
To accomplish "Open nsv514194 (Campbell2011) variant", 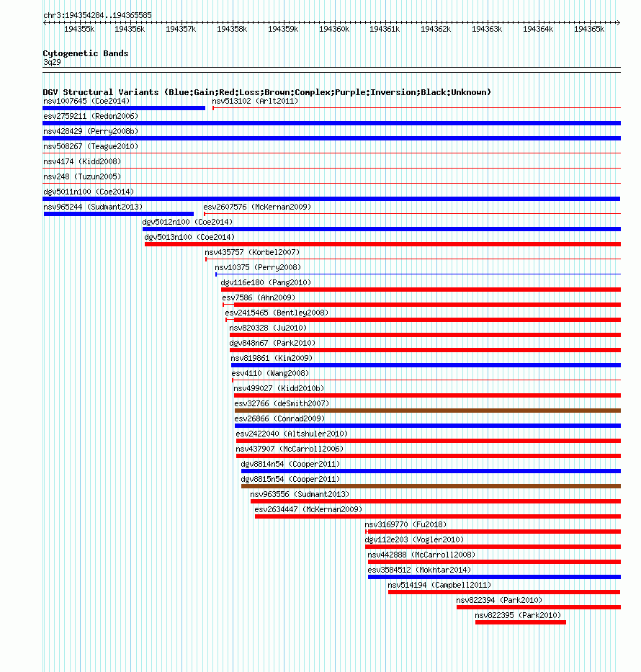I will pos(439,585).
